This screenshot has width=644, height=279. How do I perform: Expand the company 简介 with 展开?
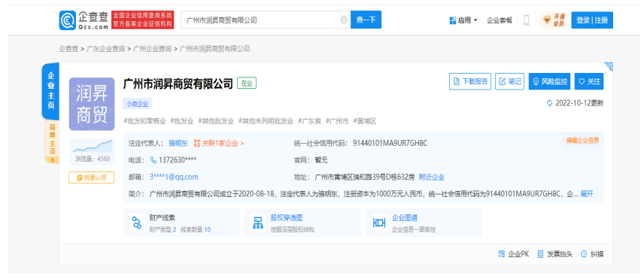tap(587, 194)
